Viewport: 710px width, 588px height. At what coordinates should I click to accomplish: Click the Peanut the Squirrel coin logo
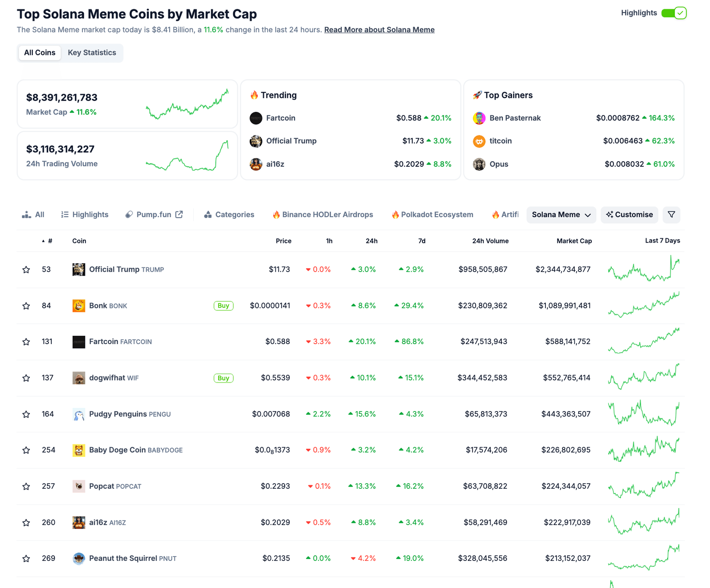tap(79, 558)
